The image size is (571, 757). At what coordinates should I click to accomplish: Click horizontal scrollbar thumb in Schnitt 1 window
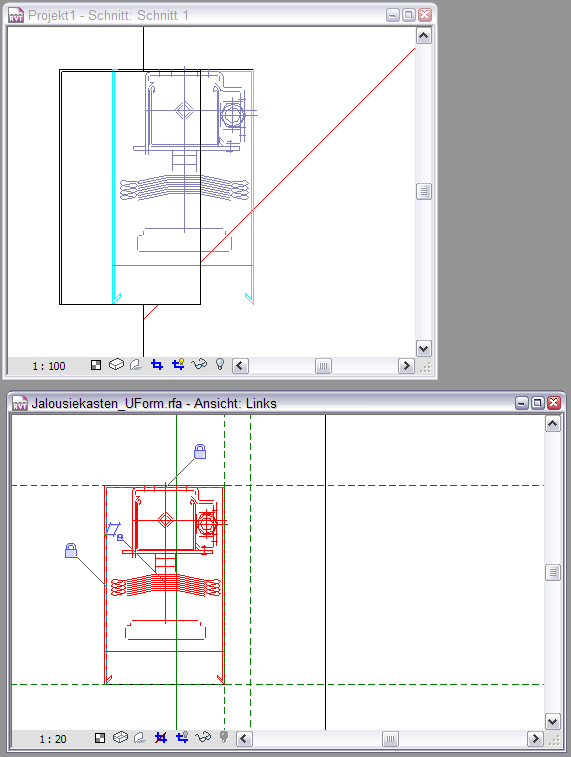click(323, 366)
